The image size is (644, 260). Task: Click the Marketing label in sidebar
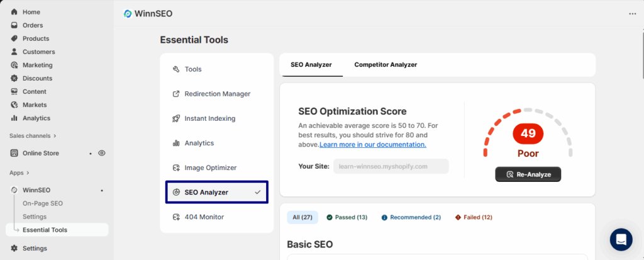pos(38,65)
